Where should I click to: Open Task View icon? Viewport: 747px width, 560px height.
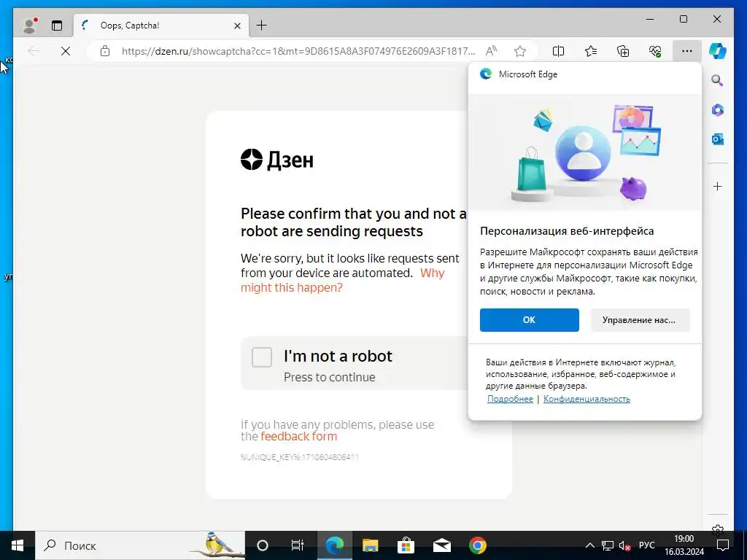pos(298,545)
